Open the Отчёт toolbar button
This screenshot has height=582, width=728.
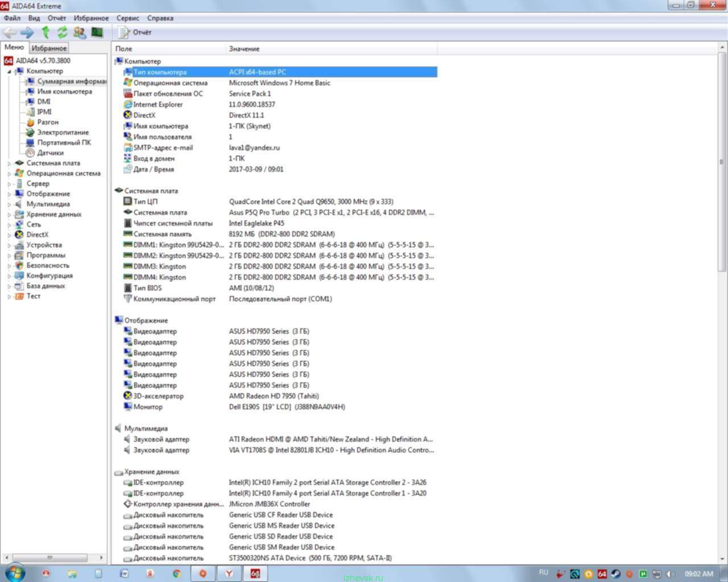click(x=135, y=32)
